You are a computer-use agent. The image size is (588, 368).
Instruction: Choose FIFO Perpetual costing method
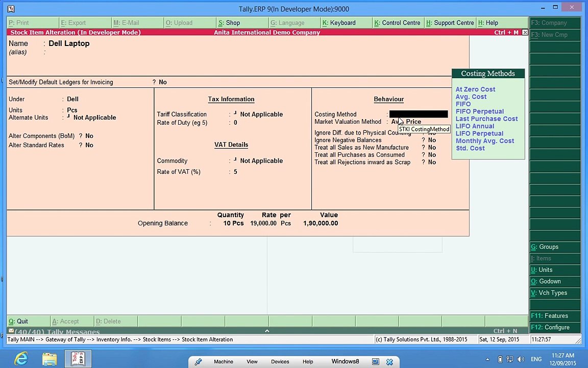coord(480,111)
